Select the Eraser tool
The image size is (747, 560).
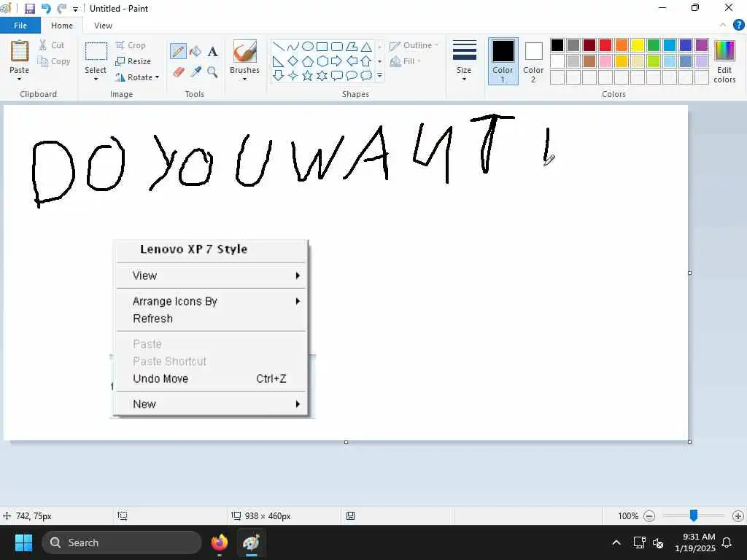[x=178, y=72]
